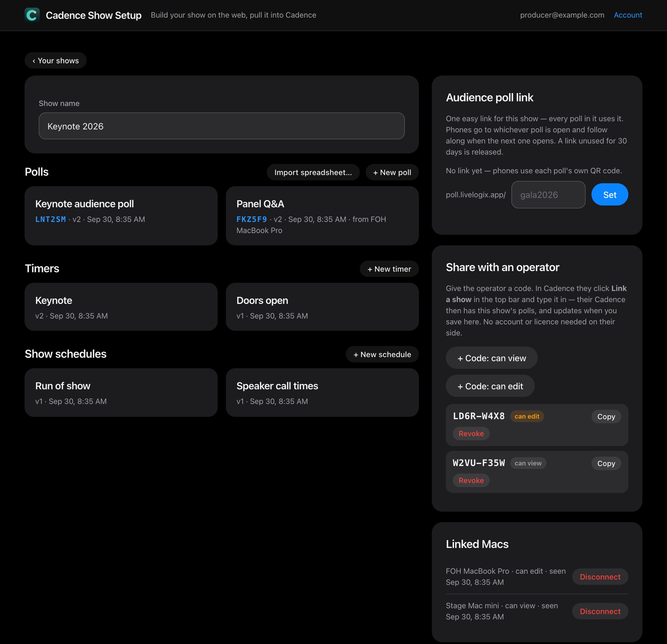Open Speaker call times schedule
667x644 pixels.
tap(322, 392)
